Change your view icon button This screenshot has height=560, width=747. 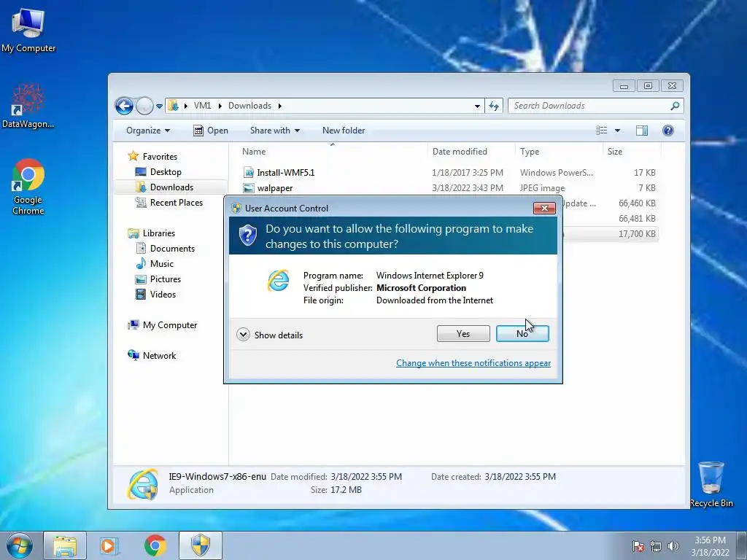tap(602, 131)
